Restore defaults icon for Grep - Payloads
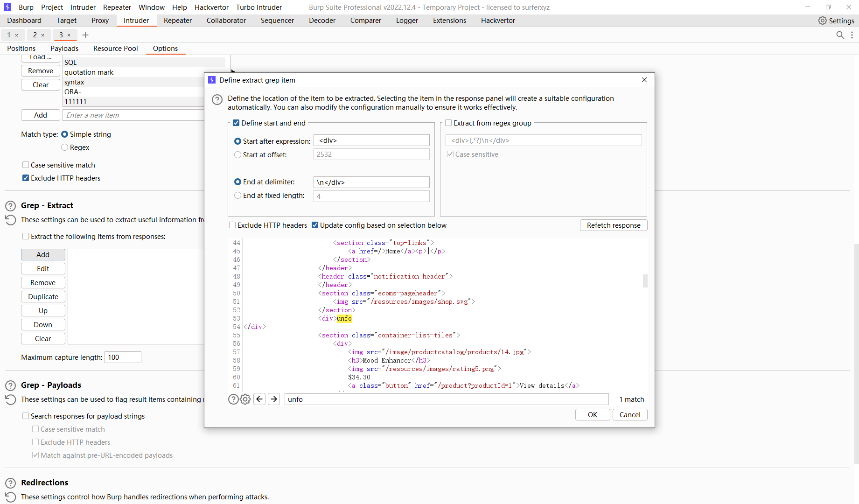Screen dimensions: 859x504 coord(10,399)
